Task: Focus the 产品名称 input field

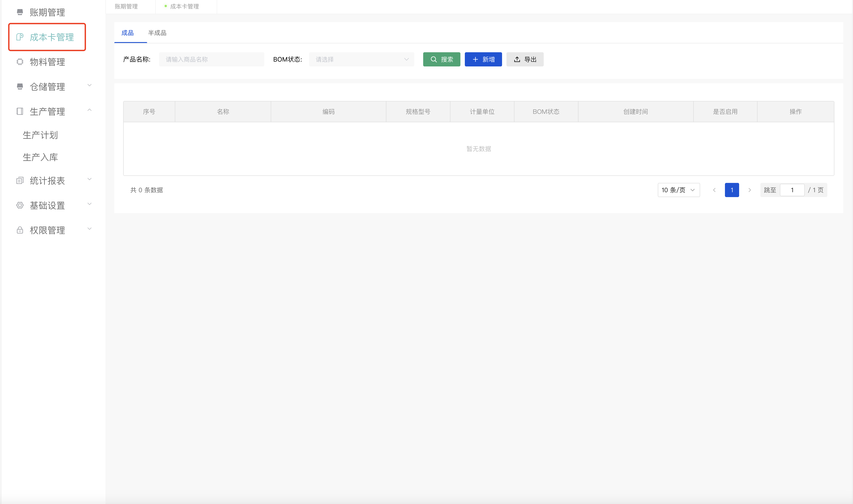Action: coord(211,59)
